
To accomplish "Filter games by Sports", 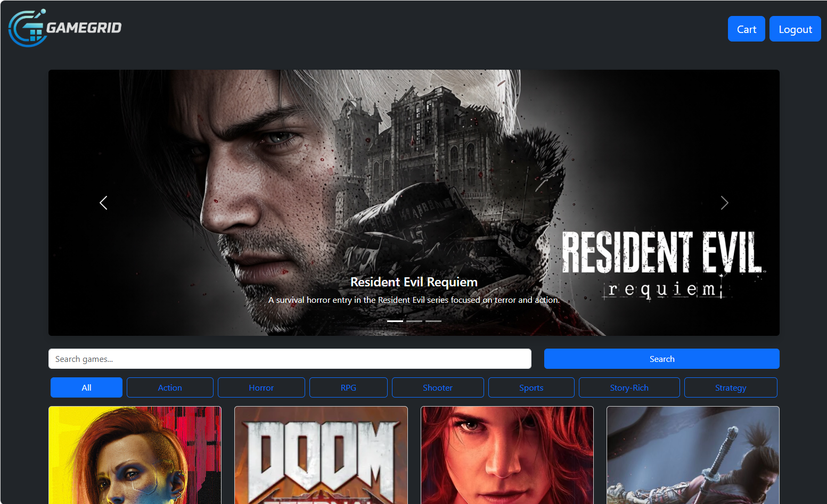I will pyautogui.click(x=531, y=387).
